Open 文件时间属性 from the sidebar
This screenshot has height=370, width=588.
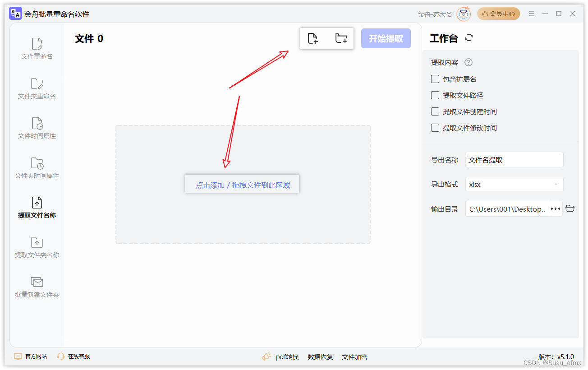[37, 129]
